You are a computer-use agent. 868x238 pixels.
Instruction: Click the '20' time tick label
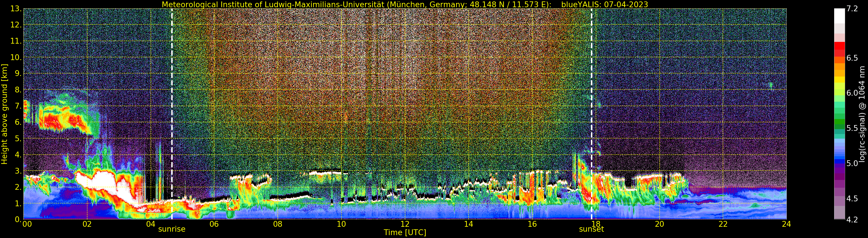(659, 224)
